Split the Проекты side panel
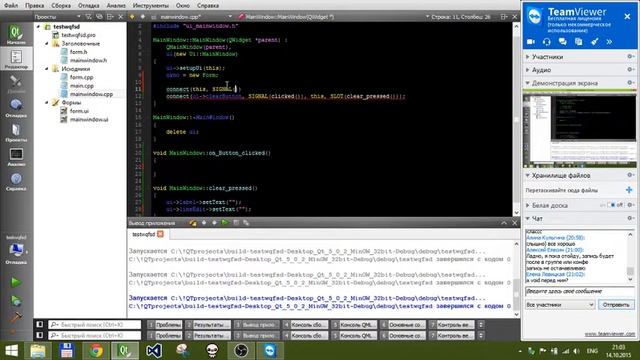 110,17
